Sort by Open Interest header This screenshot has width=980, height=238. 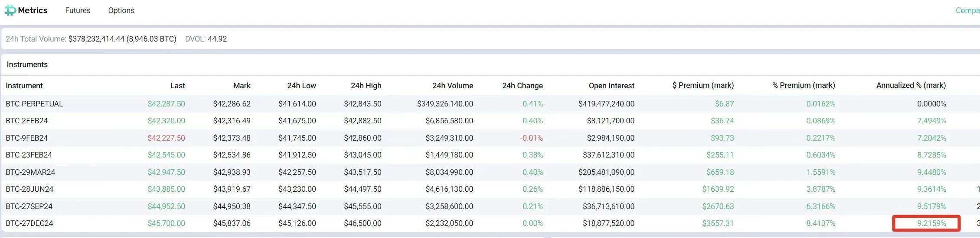(x=611, y=86)
